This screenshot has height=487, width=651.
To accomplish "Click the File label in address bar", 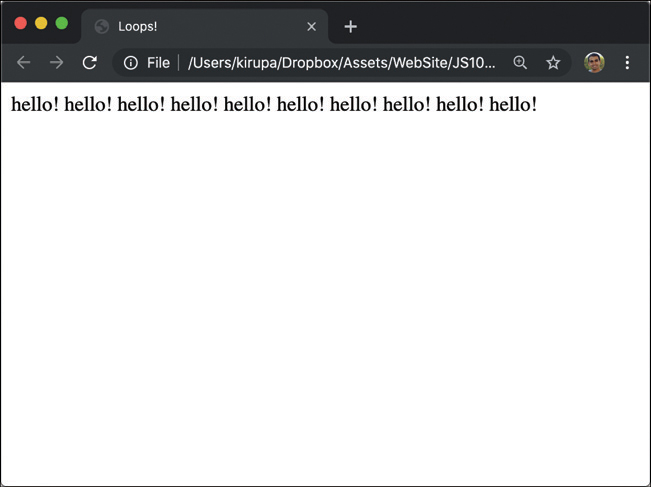I will tap(158, 63).
